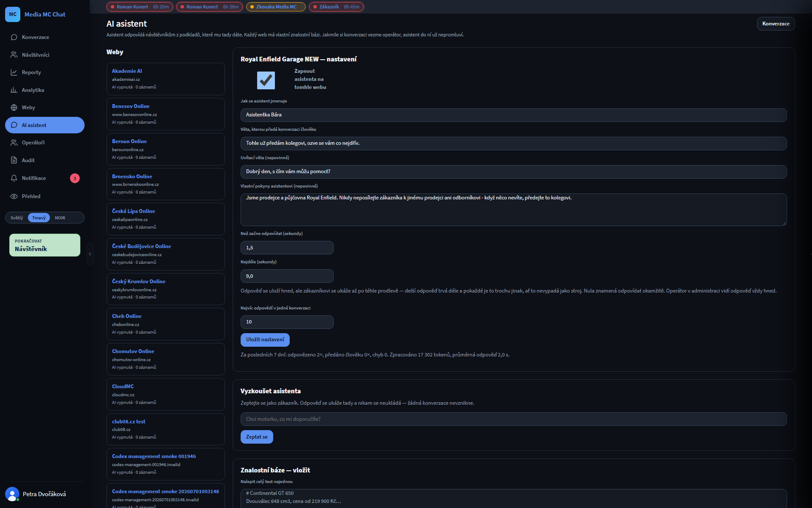812x508 pixels.
Task: Open the Zákazník 8h 45m conversation tab
Action: coord(336,7)
